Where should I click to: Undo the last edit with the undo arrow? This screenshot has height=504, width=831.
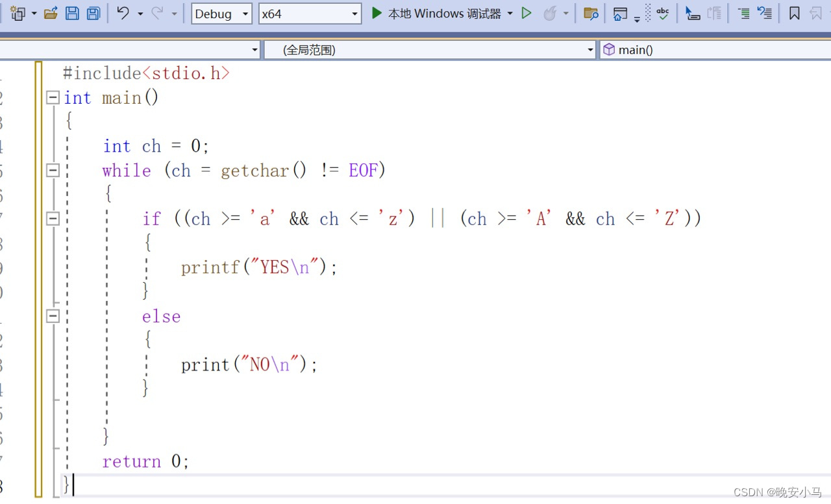(x=123, y=13)
